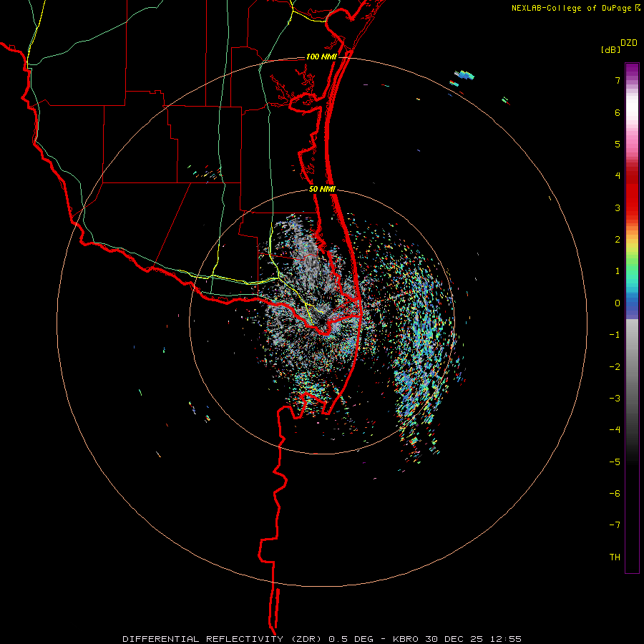Click the TH threshold label on legend
Screen dimensions: 644x644
coord(615,557)
